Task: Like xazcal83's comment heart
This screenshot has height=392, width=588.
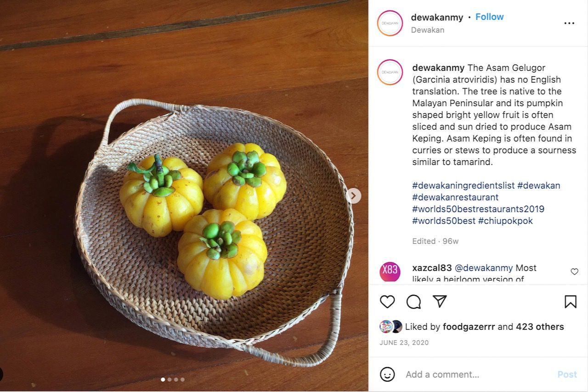Action: [x=574, y=272]
